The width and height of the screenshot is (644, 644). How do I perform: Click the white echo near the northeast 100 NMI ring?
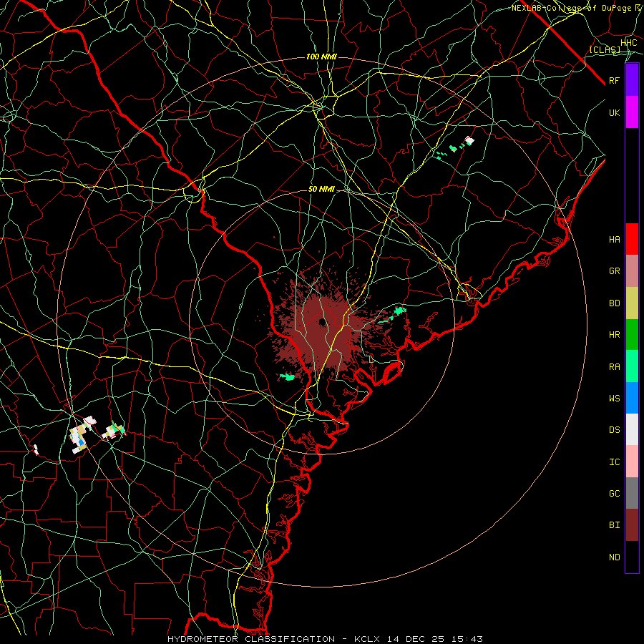point(469,140)
